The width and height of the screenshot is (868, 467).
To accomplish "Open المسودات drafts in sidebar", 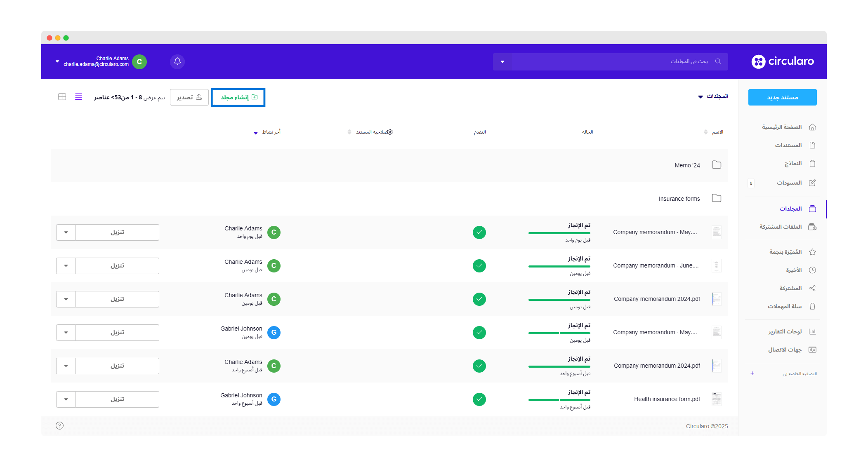I will [788, 183].
